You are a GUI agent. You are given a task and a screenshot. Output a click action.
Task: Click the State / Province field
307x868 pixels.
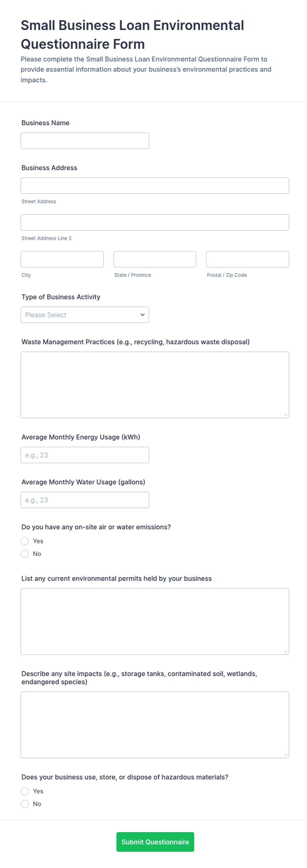point(155,259)
